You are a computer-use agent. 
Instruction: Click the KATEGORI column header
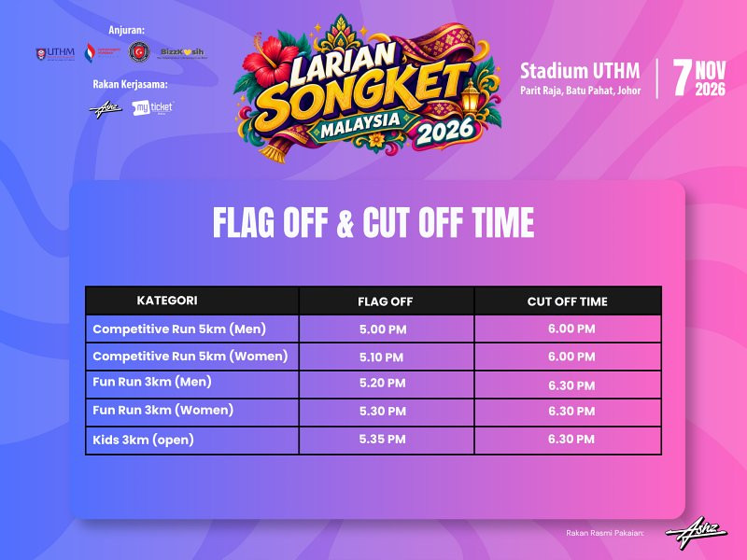(x=167, y=301)
